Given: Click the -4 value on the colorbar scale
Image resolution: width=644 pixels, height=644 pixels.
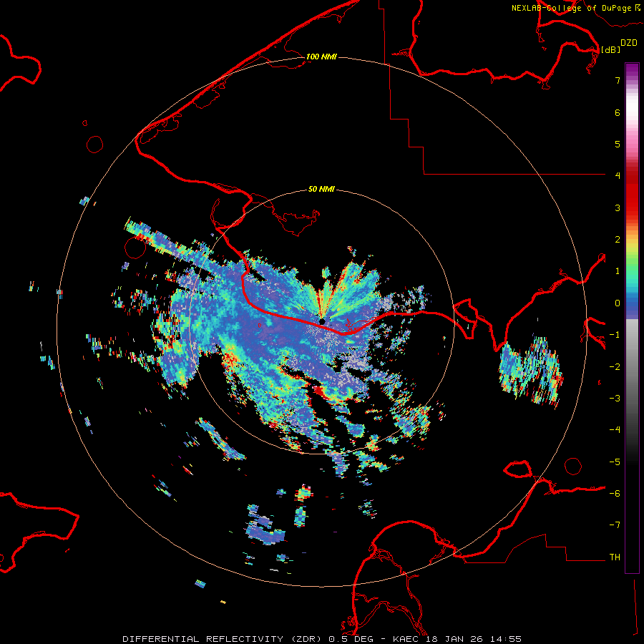Looking at the screenshot, I should coord(615,429).
